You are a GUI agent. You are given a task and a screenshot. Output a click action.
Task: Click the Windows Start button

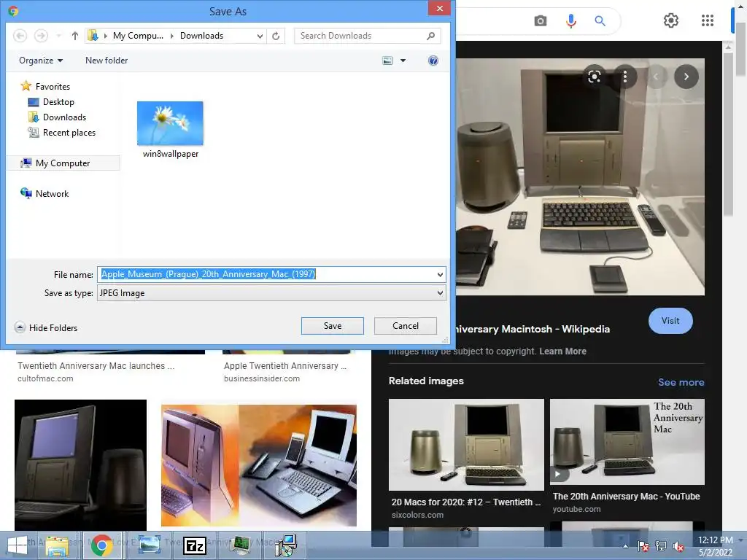[17, 545]
